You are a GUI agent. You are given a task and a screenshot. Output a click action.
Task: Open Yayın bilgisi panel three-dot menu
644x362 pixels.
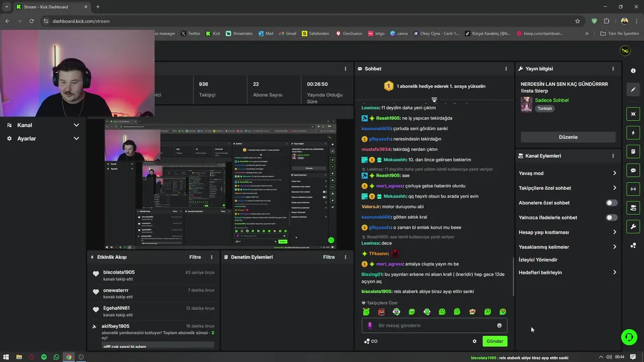[613, 69]
